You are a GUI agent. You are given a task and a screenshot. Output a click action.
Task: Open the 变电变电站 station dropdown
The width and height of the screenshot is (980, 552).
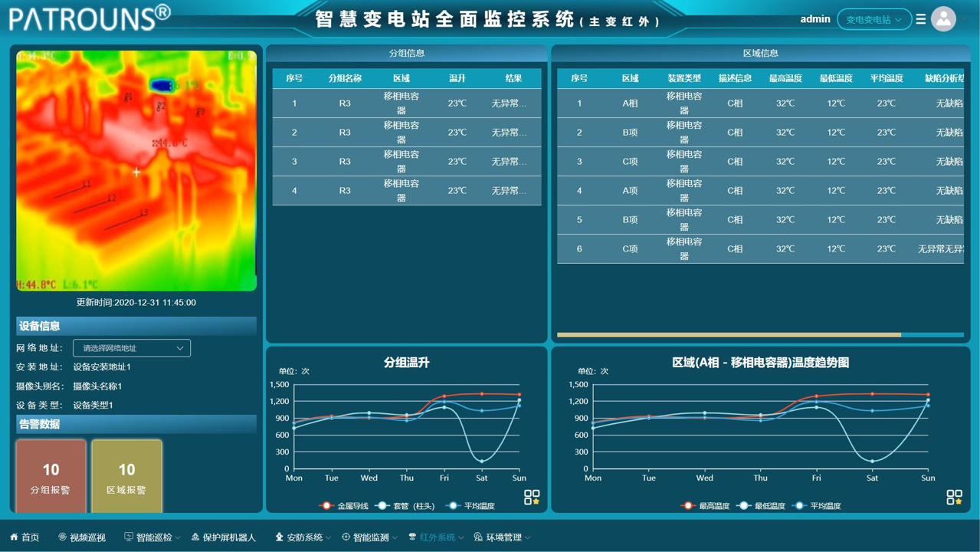(x=873, y=19)
